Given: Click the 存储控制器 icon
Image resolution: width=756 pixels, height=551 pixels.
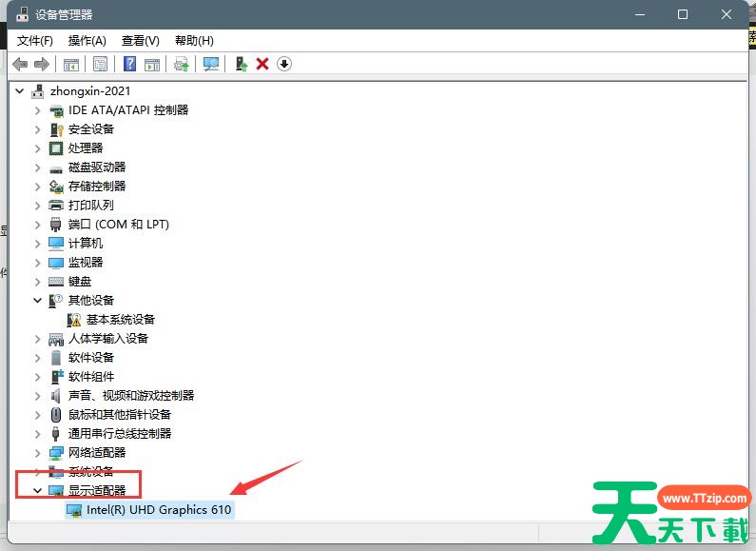Looking at the screenshot, I should [x=56, y=187].
